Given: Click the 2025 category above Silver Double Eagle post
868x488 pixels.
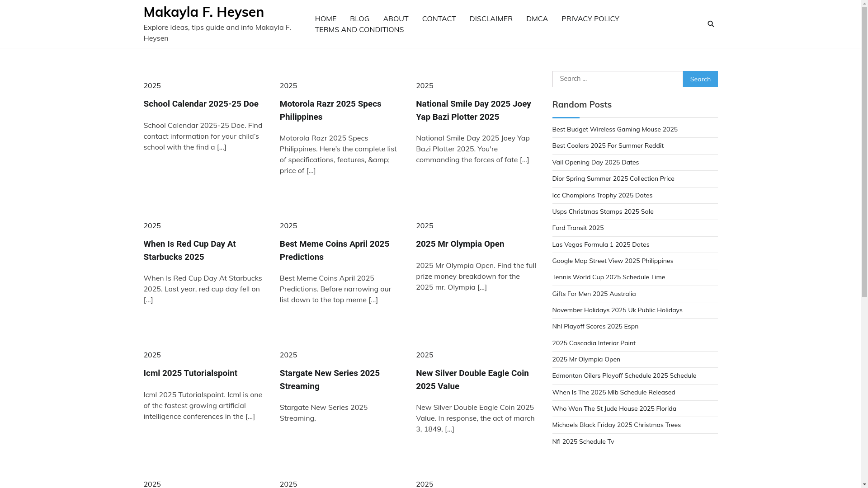Looking at the screenshot, I should (x=425, y=355).
